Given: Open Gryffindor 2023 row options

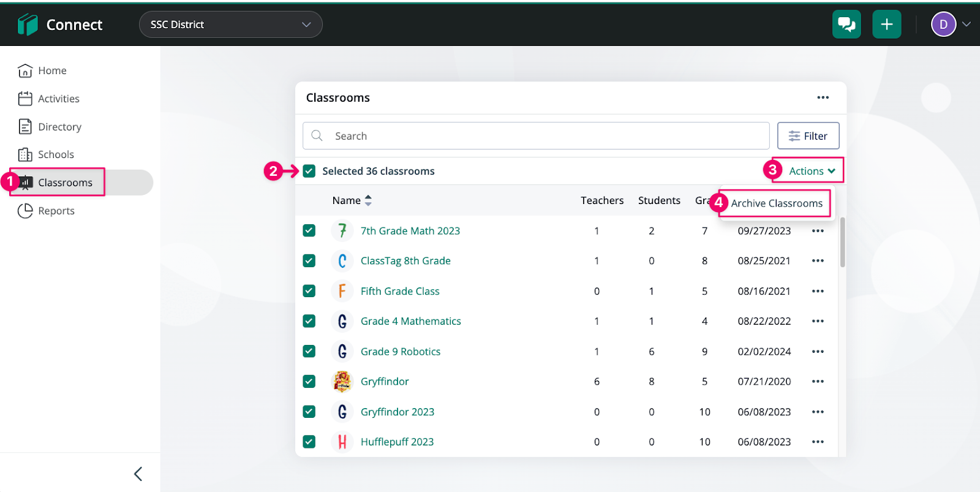Looking at the screenshot, I should (x=818, y=412).
